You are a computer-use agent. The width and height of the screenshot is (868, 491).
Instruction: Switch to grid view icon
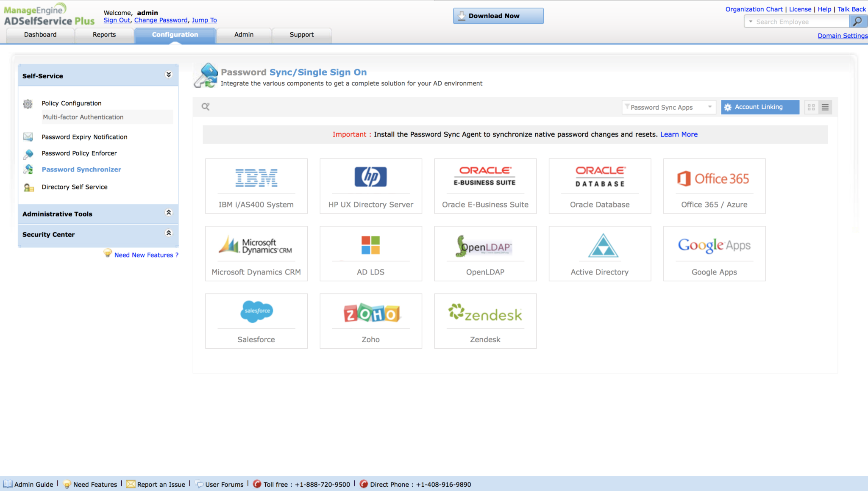point(811,107)
